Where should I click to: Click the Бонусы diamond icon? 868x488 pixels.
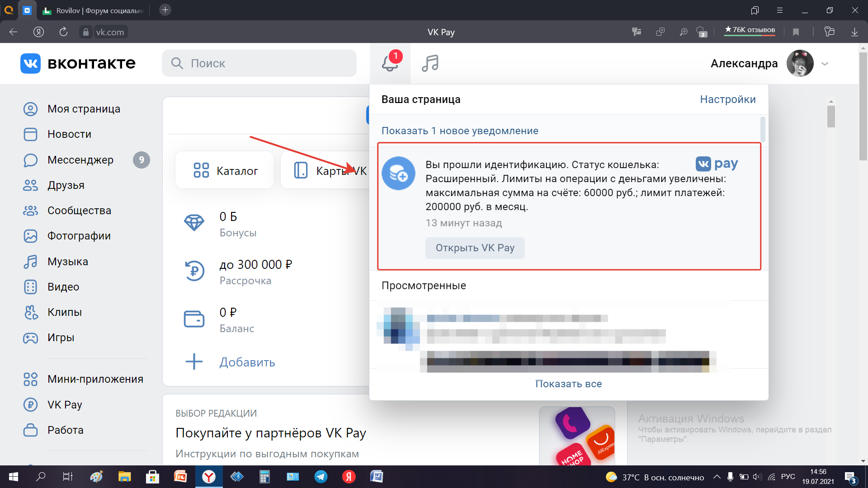194,223
